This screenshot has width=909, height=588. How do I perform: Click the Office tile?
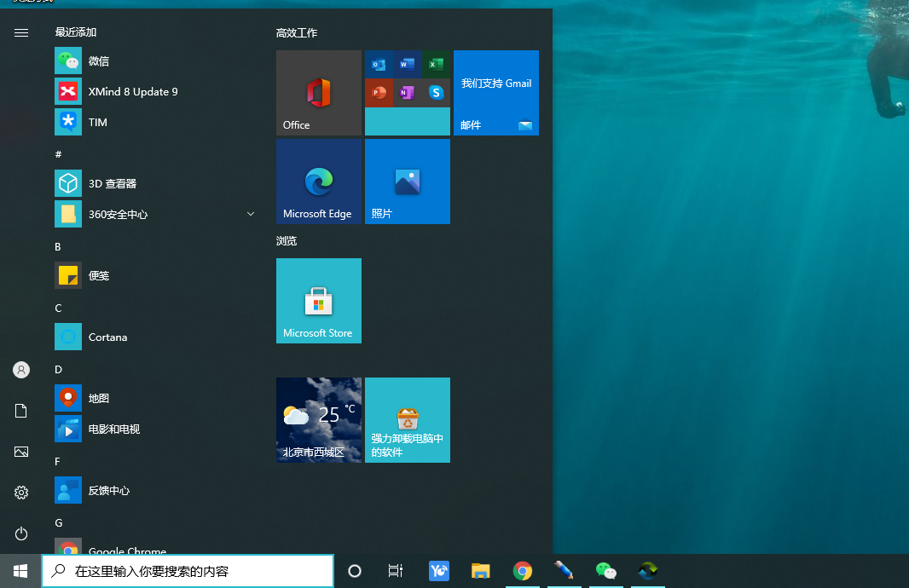click(319, 93)
